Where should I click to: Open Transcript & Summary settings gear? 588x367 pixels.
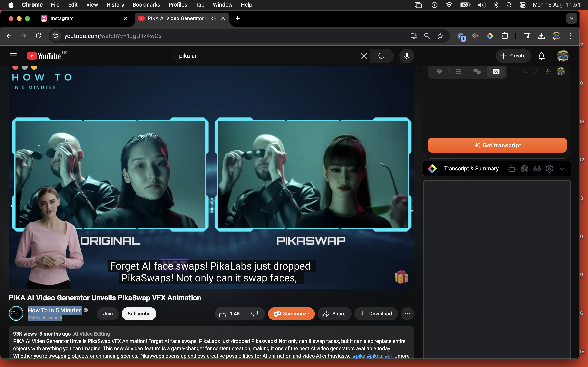549,169
